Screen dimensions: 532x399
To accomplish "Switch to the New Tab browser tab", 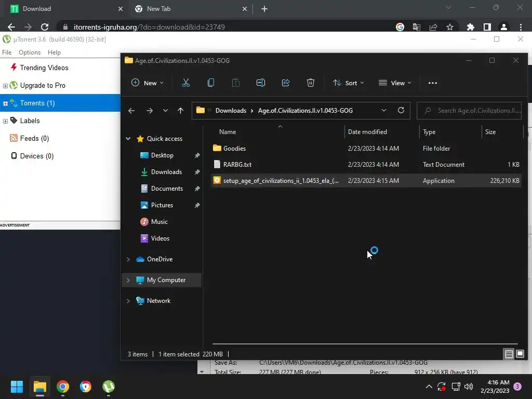I will 190,9.
